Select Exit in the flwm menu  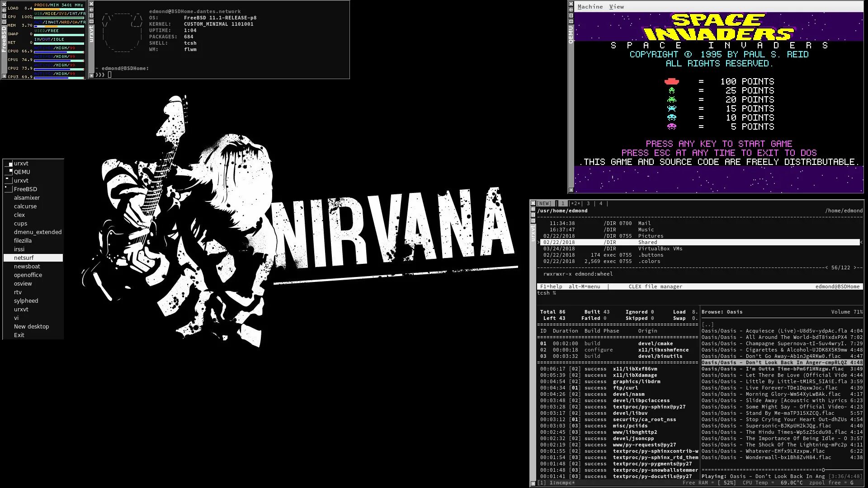[x=19, y=335]
